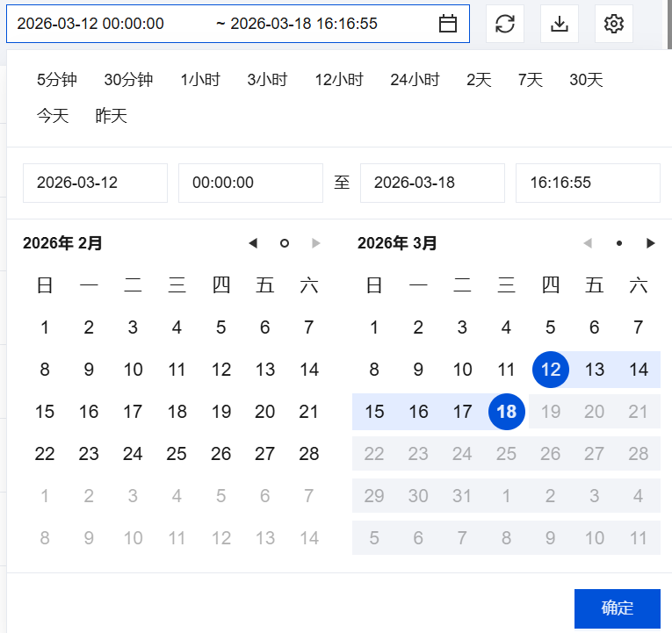This screenshot has width=672, height=633.
Task: Choose the 7天 quick range
Action: [531, 80]
